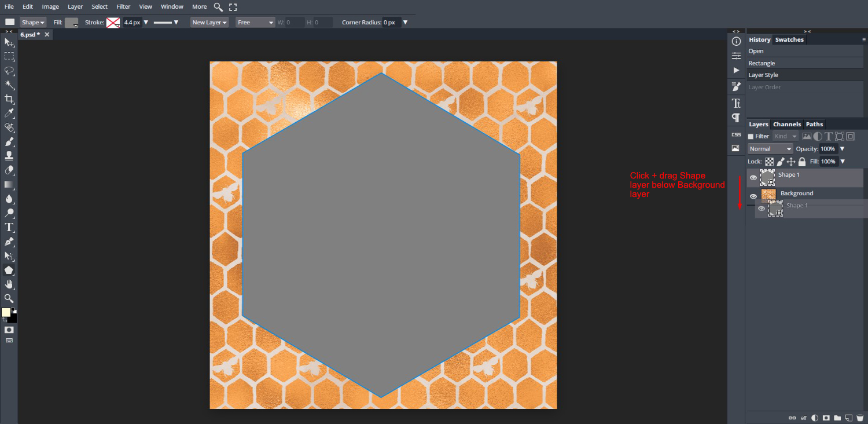This screenshot has width=868, height=424.
Task: Open the CSS panel icon
Action: pyautogui.click(x=736, y=134)
